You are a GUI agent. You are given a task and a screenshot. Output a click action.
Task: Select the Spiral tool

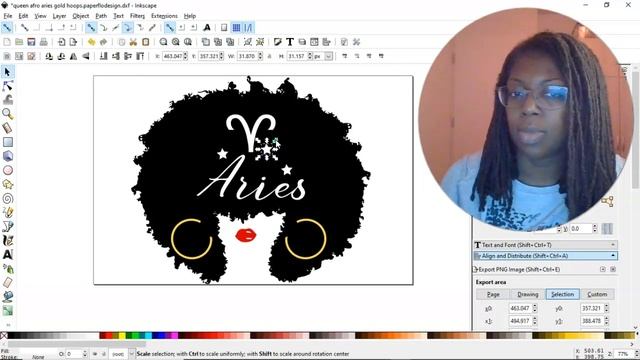click(x=7, y=198)
